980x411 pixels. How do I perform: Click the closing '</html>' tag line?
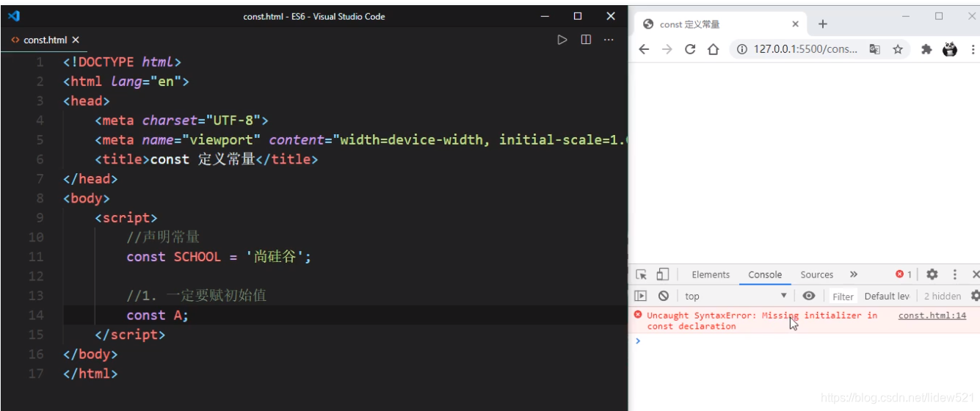click(90, 374)
